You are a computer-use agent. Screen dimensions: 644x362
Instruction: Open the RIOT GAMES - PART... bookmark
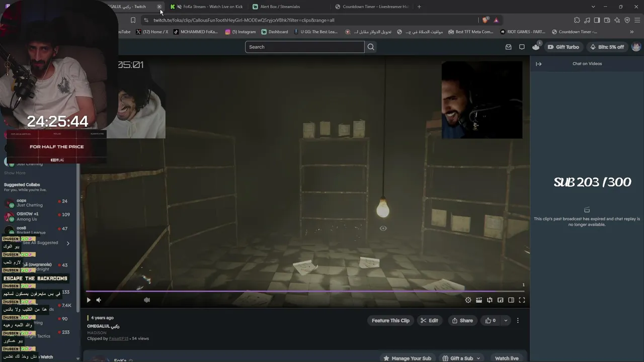523,32
